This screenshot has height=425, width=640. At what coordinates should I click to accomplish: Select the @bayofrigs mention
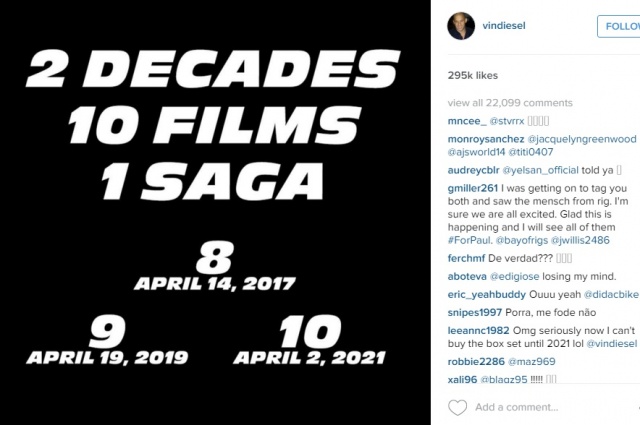tap(528, 242)
